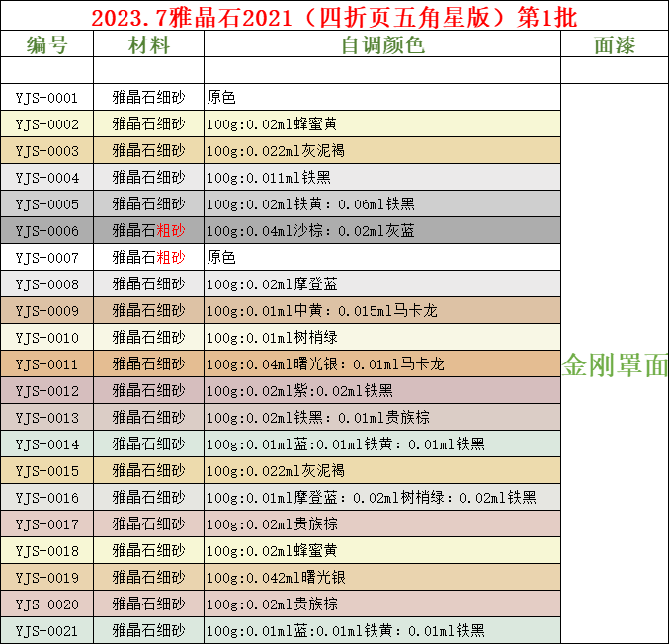Click the title cell '2023.7雅晶石2021（四折页五角星版）第1批'

[334, 18]
